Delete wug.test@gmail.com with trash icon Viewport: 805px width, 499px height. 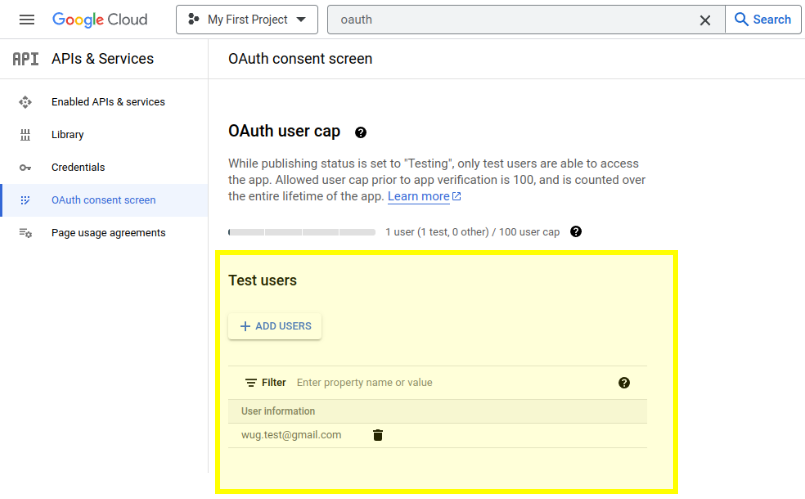click(x=378, y=435)
